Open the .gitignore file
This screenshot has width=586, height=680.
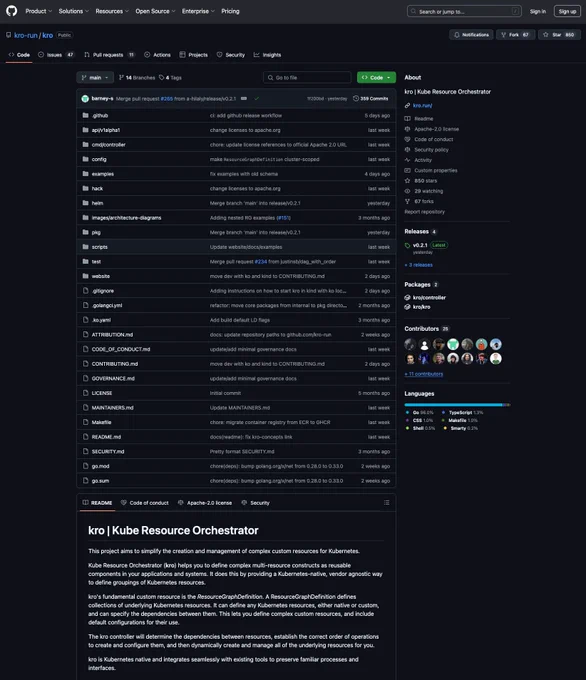click(x=103, y=291)
